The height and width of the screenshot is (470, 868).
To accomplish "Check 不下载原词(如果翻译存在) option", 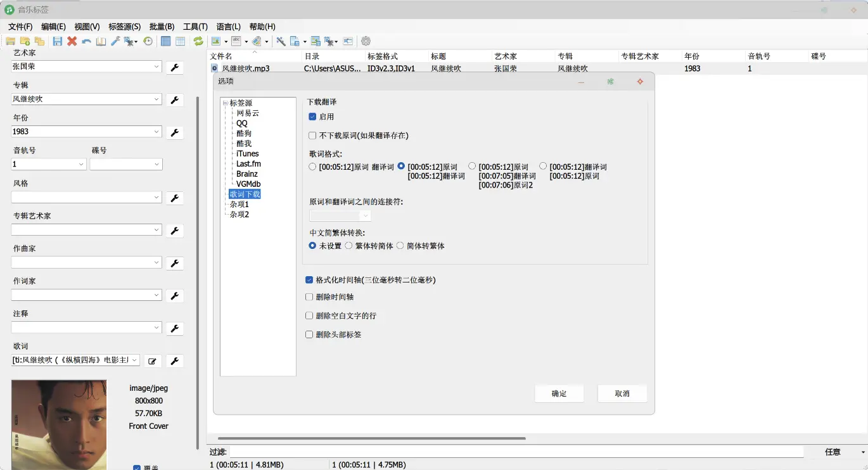I will [312, 136].
